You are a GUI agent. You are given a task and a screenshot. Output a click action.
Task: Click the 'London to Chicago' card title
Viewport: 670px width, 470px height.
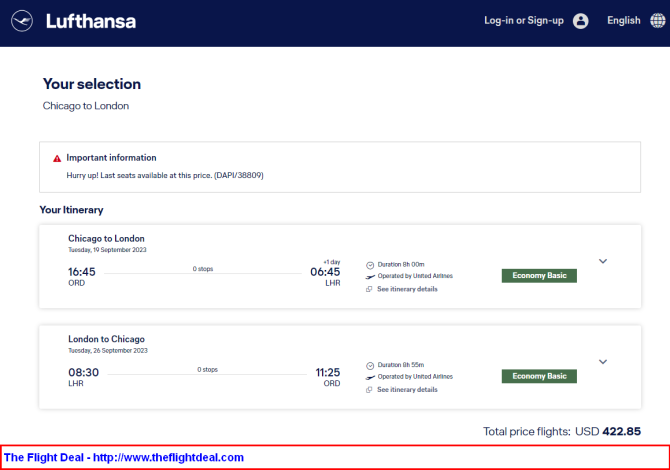(x=106, y=339)
